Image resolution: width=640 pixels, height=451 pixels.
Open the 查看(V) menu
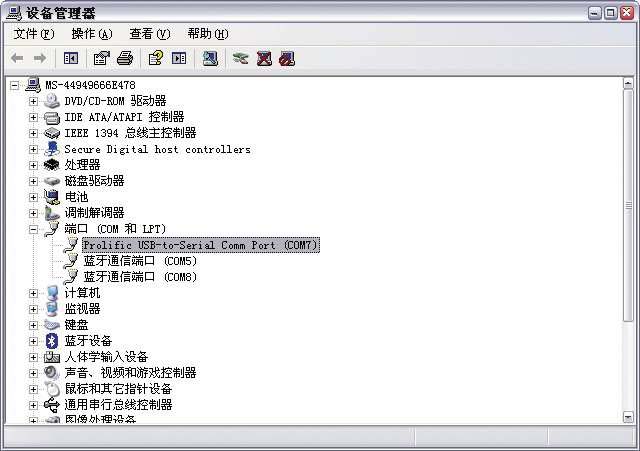pyautogui.click(x=149, y=34)
